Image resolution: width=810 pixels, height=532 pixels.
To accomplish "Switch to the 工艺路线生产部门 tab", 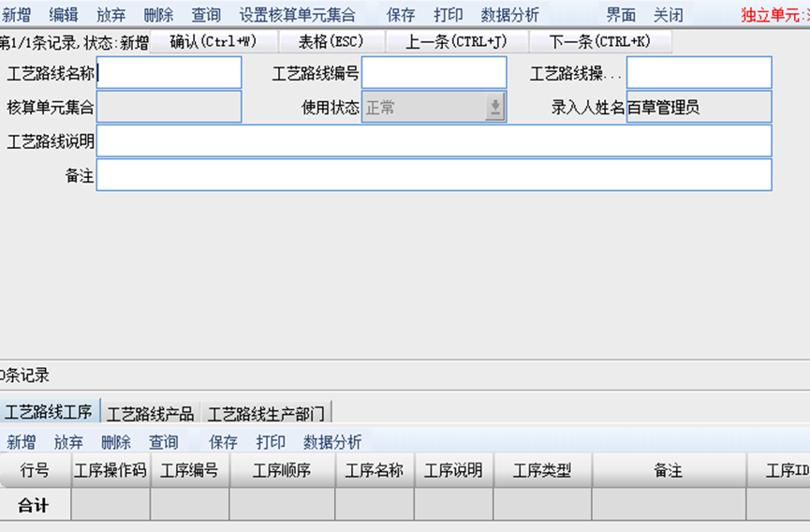I will pos(266,413).
